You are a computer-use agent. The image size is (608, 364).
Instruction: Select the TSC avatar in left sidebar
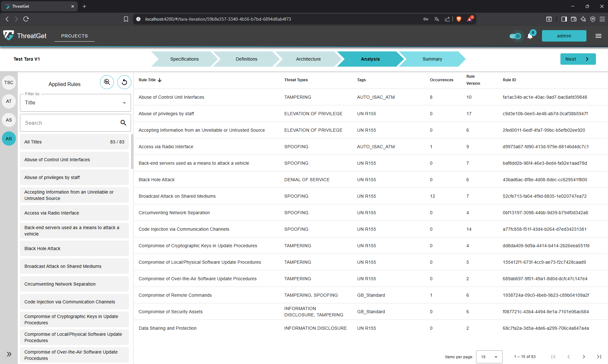(9, 83)
